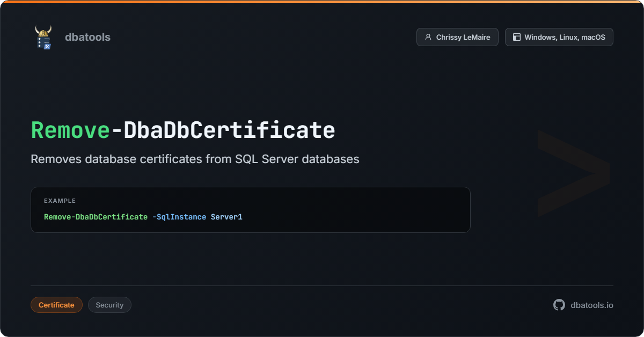Click the Windows, Linux, macOS platform badge
This screenshot has width=644, height=337.
tap(559, 37)
